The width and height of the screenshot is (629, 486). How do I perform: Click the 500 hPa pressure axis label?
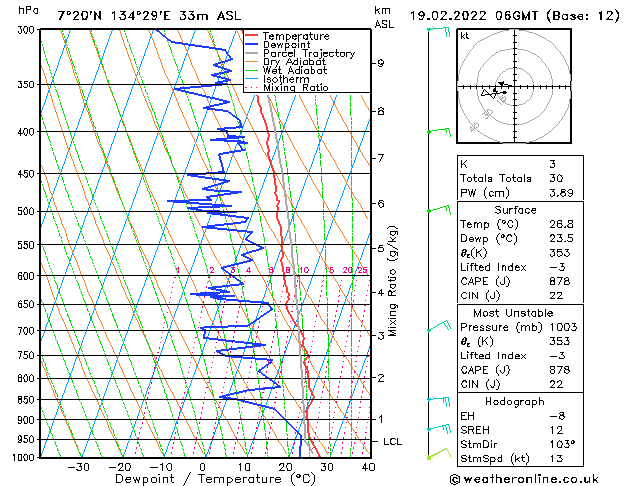pos(26,211)
